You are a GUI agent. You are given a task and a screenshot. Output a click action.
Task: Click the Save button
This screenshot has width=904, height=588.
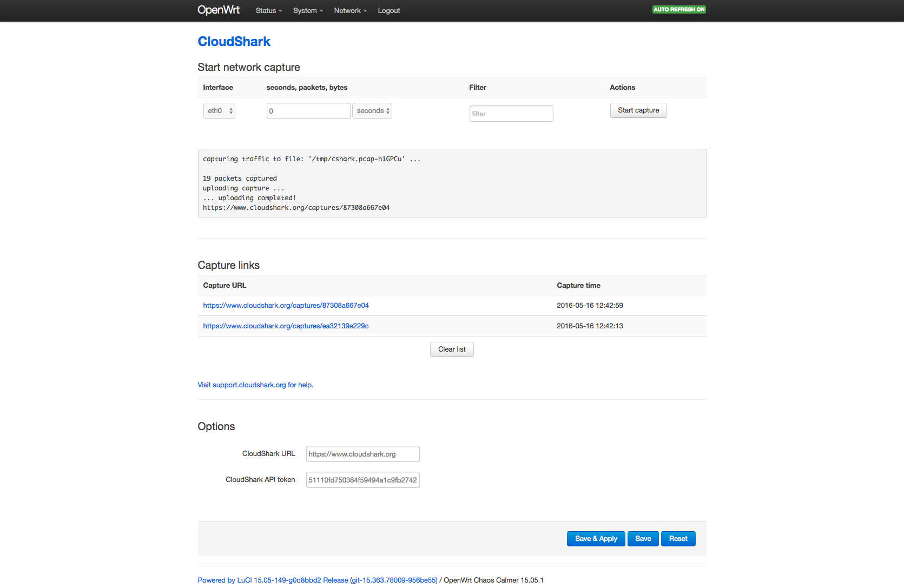tap(643, 539)
